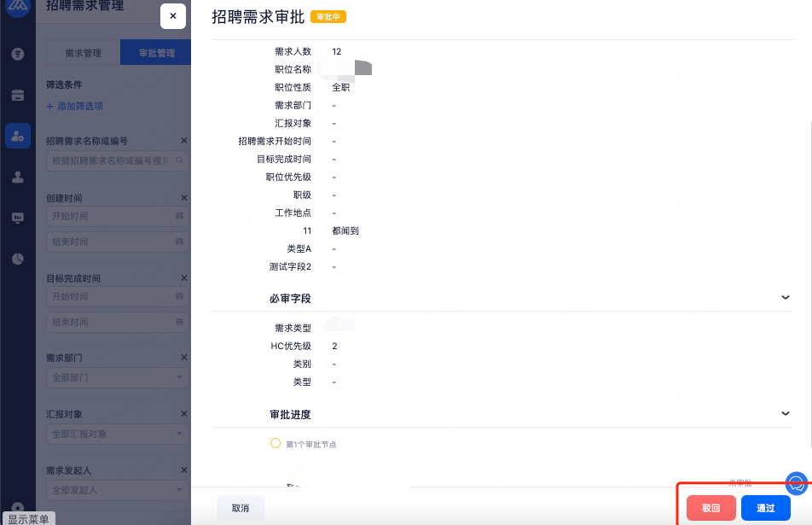Open the floating chat support icon
Image resolution: width=812 pixels, height=525 pixels.
[795, 484]
